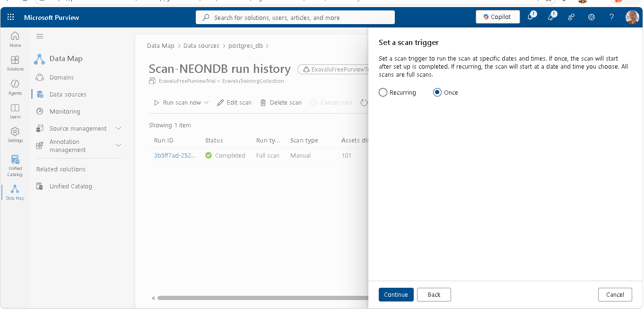Click the notifications bell icon
Screen dimensions: 644x310
531,17
